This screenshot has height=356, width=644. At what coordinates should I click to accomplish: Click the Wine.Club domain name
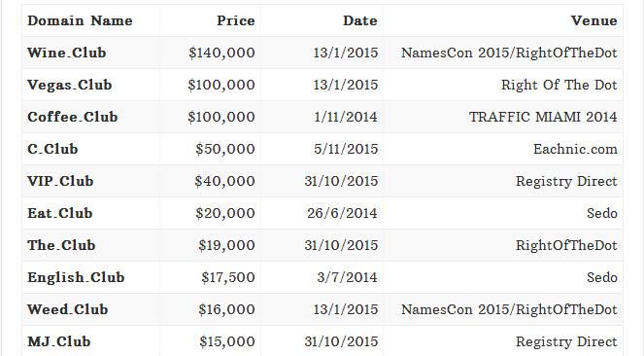point(66,53)
